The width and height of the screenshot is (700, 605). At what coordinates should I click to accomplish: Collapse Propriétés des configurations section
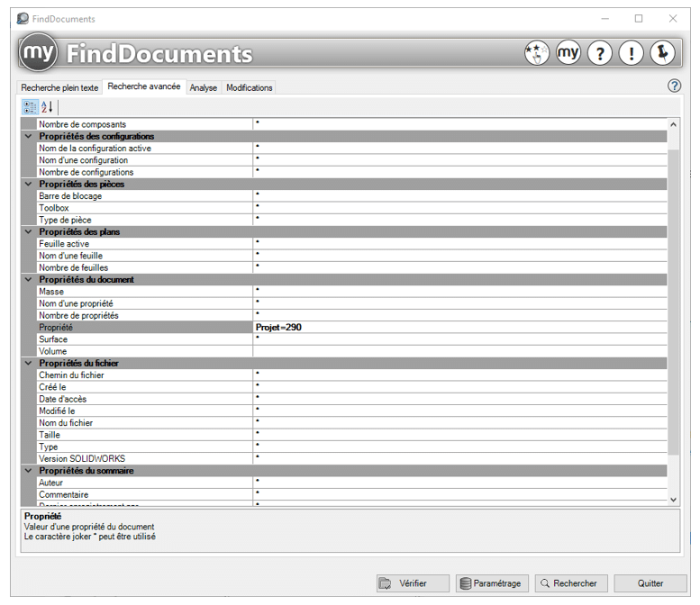29,136
